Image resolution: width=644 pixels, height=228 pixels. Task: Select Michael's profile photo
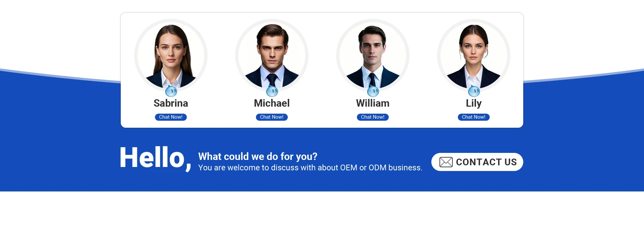click(272, 55)
